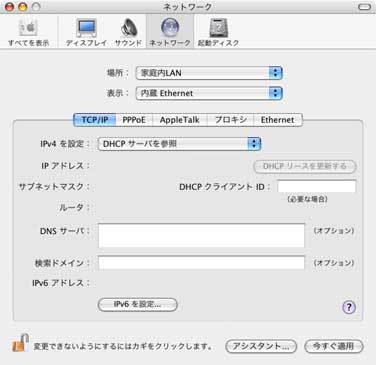
Task: Click the lock icon to prevent changes
Action: (x=20, y=343)
